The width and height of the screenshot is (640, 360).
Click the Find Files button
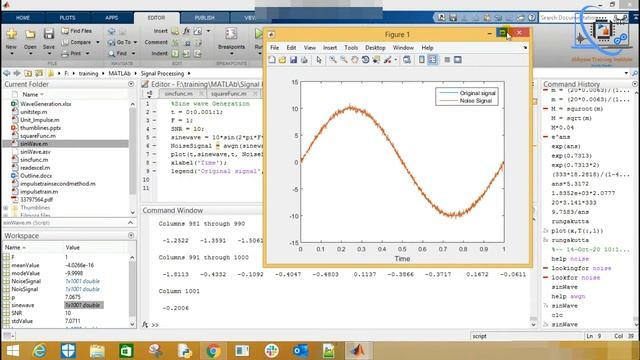coord(77,31)
